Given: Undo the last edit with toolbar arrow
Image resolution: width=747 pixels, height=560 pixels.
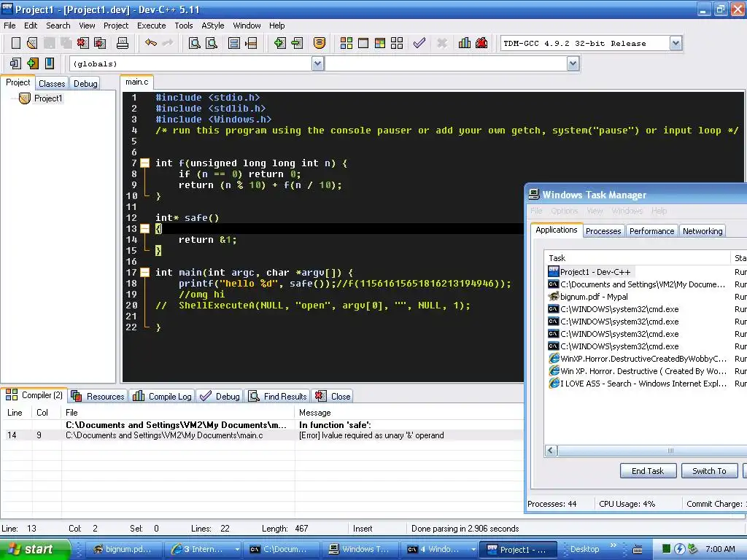Looking at the screenshot, I should tap(151, 43).
